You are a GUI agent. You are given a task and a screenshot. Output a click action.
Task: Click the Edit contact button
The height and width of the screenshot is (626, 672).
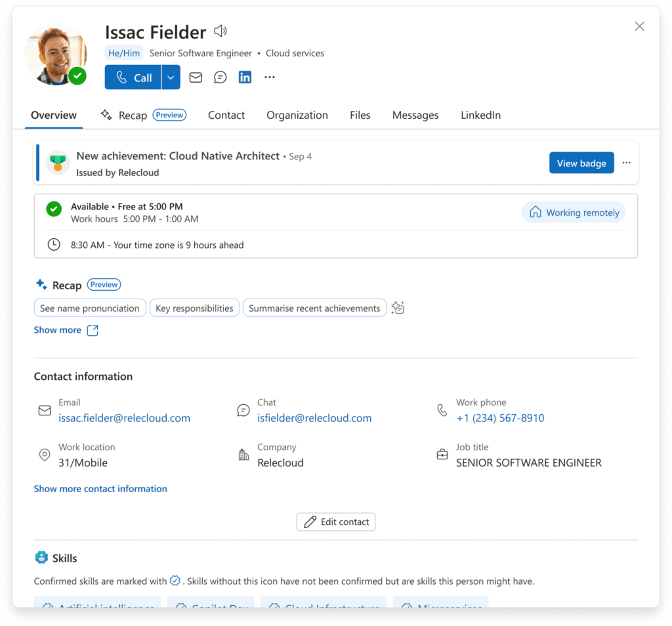335,522
